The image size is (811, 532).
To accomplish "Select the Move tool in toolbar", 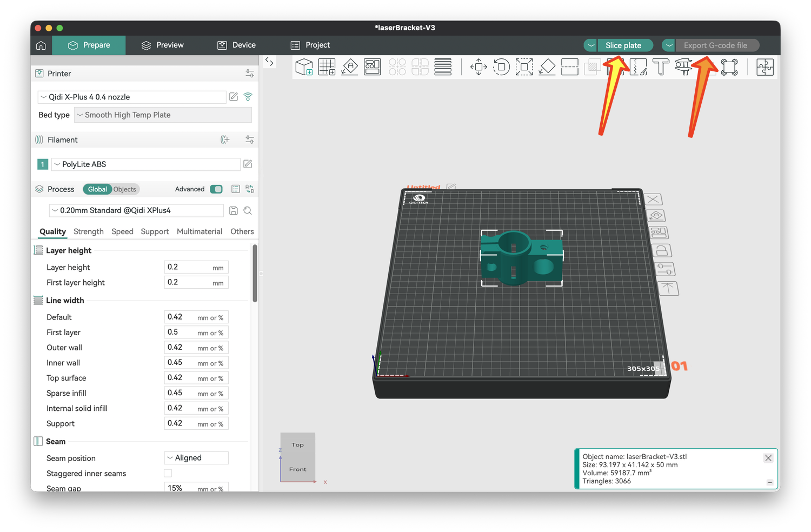I will [478, 67].
